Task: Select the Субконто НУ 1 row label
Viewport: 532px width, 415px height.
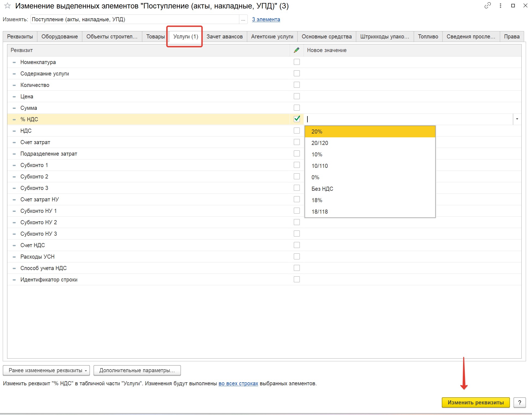Action: tap(39, 211)
